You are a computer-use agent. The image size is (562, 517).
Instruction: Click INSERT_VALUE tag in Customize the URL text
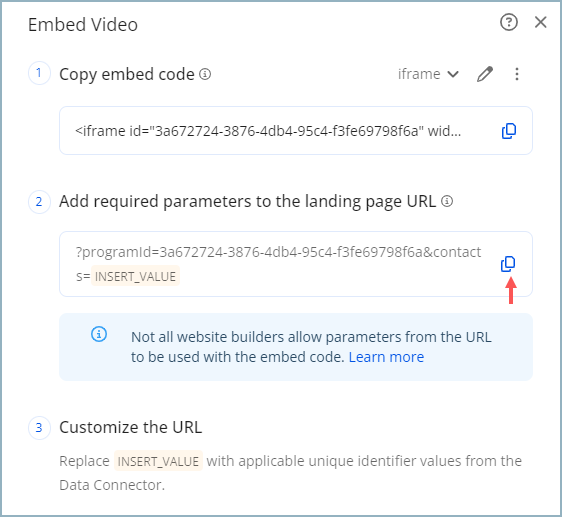point(158,461)
